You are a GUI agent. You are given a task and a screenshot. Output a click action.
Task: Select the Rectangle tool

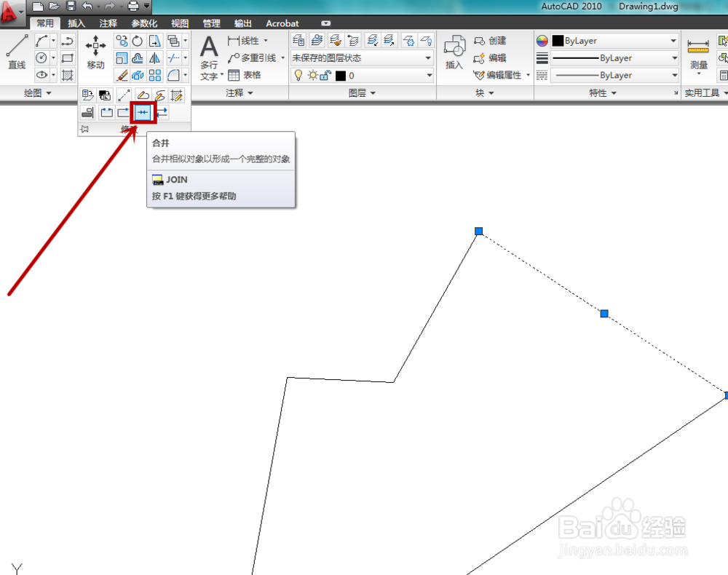click(x=67, y=58)
